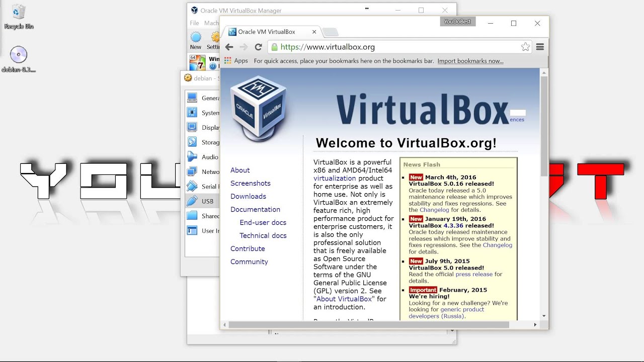Open Technical docs link

point(263,236)
